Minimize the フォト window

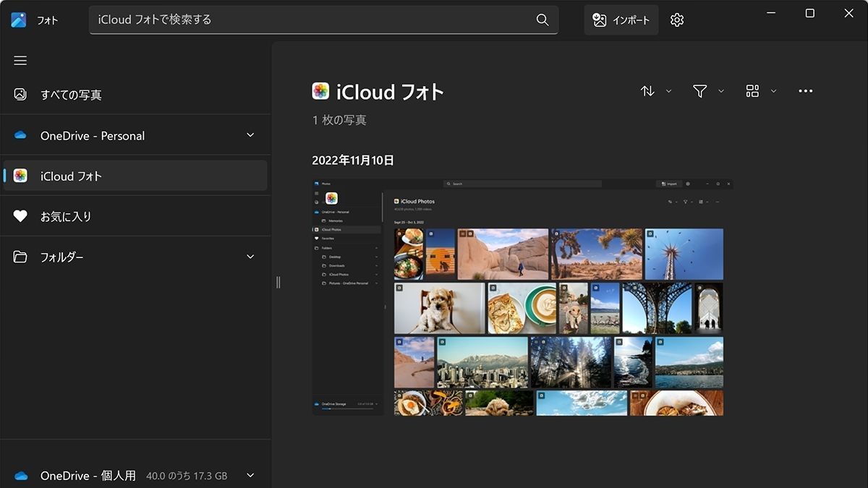tap(771, 14)
